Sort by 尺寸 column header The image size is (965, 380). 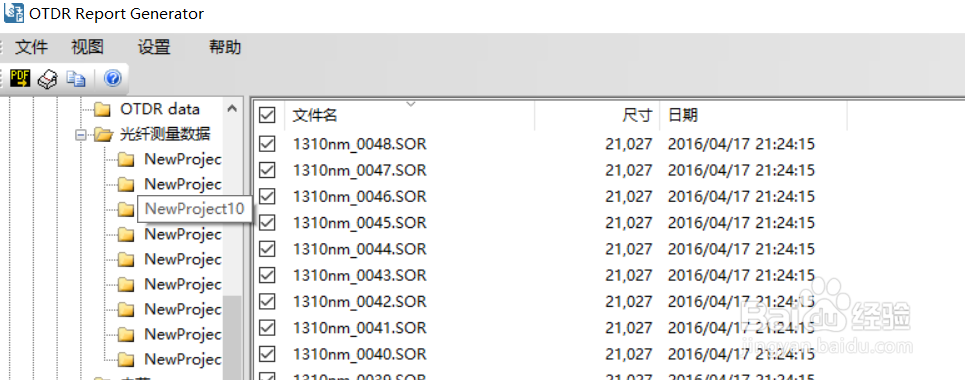[x=597, y=115]
